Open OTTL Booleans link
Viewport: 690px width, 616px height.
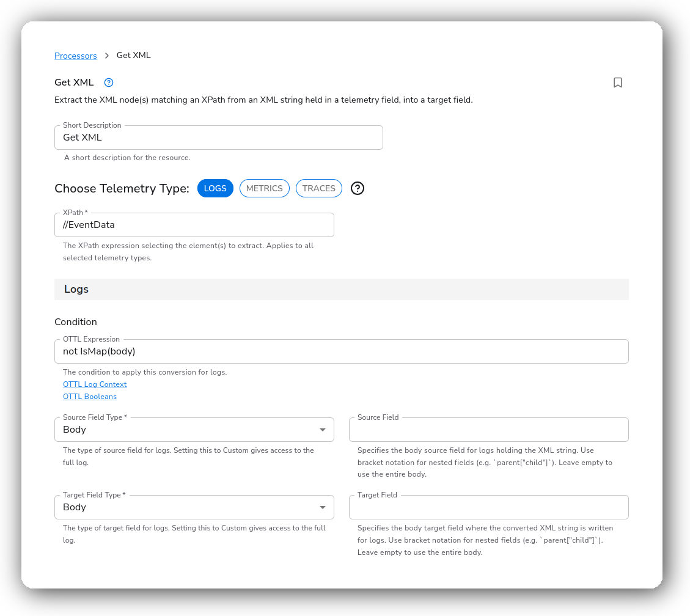pyautogui.click(x=90, y=397)
